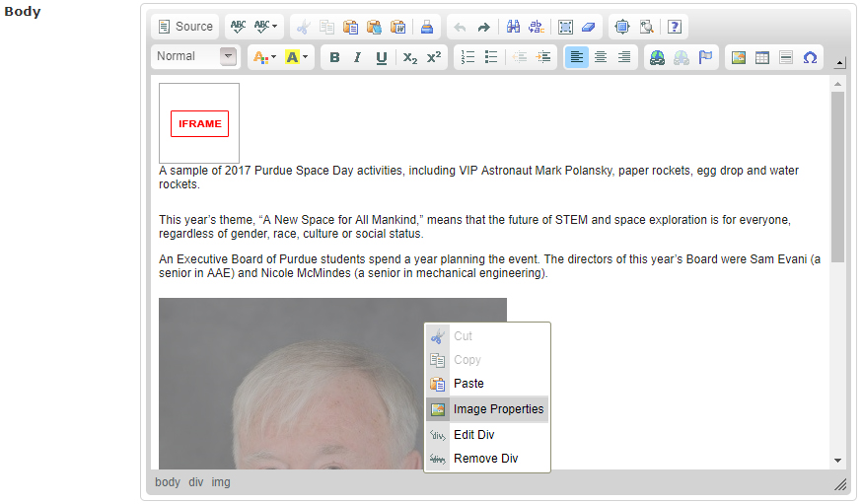Click the Source view button

click(184, 27)
